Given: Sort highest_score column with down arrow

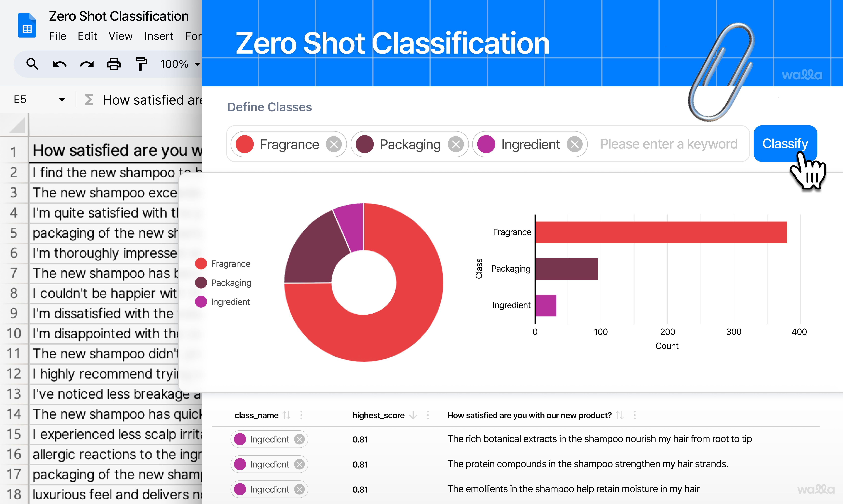Looking at the screenshot, I should point(413,415).
